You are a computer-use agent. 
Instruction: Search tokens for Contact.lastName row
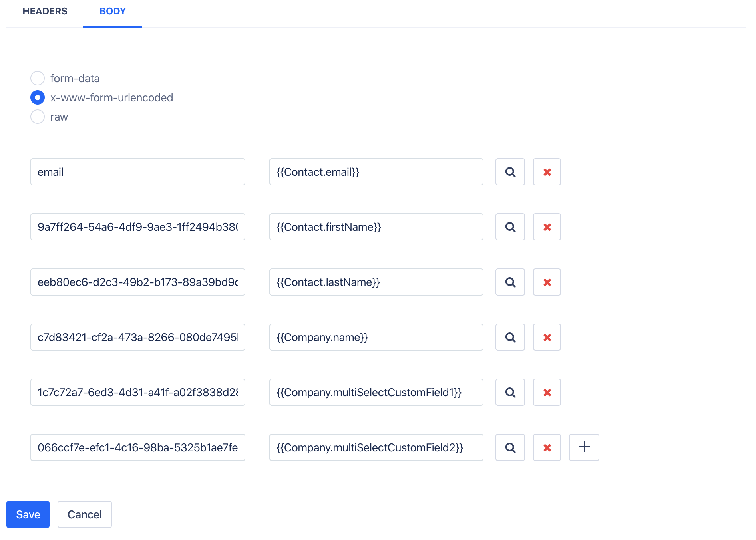click(510, 282)
